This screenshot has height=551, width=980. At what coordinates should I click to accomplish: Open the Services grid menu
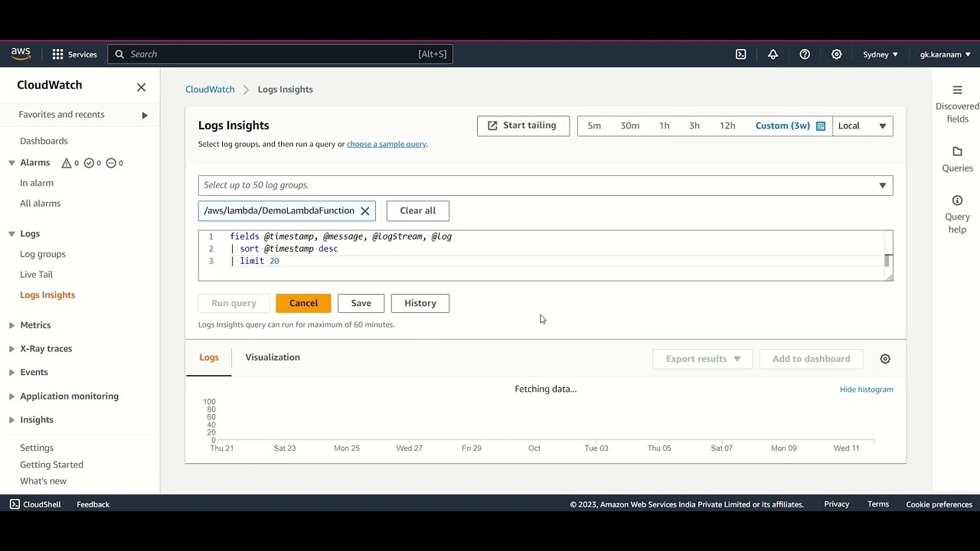(74, 54)
